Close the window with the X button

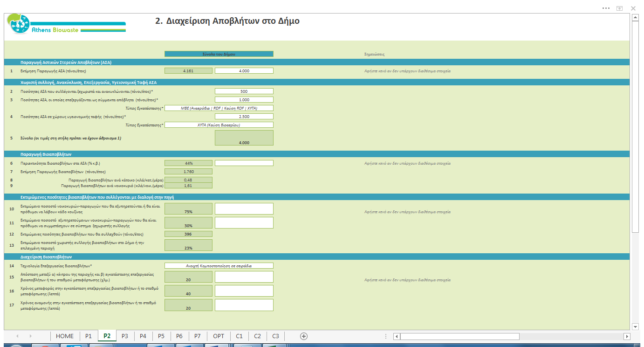point(633,8)
